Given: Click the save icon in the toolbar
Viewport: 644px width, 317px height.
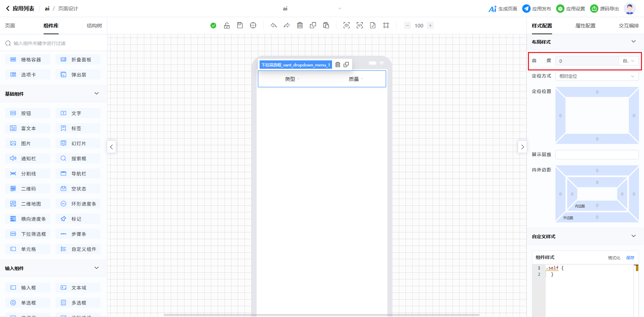Looking at the screenshot, I should click(x=240, y=25).
